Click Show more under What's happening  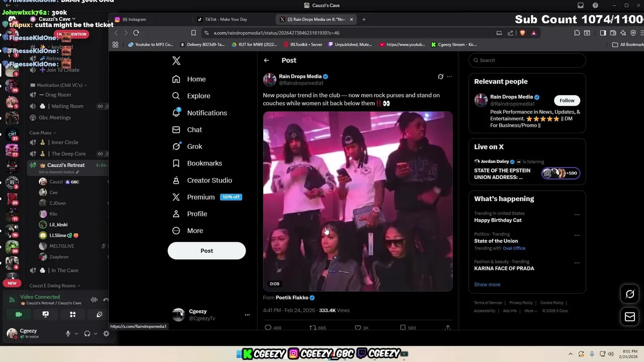tap(487, 285)
